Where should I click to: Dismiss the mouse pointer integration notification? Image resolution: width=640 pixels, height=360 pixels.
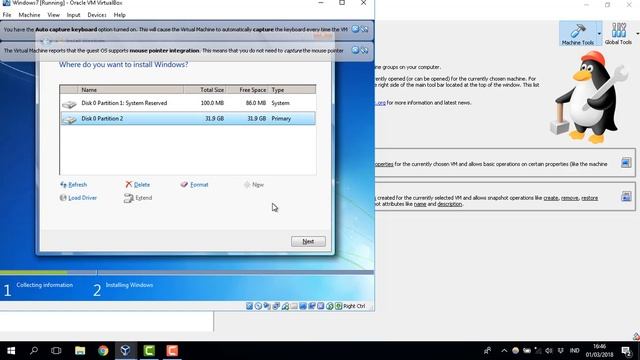(355, 50)
